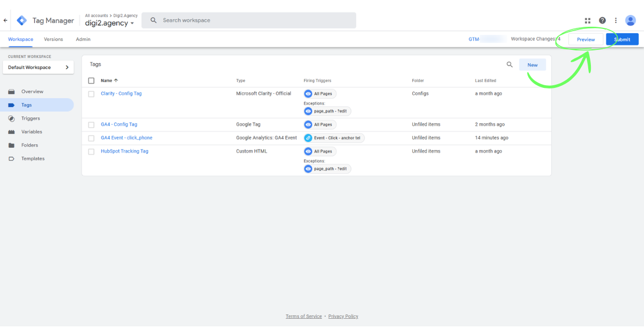Click the All Pages trigger chip in Clarity row
Image resolution: width=644 pixels, height=336 pixels.
[320, 94]
